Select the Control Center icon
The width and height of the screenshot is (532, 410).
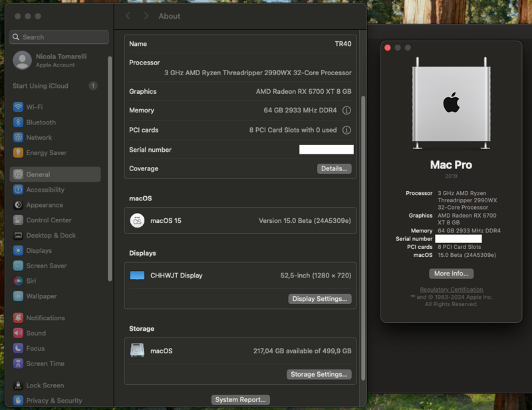click(18, 220)
